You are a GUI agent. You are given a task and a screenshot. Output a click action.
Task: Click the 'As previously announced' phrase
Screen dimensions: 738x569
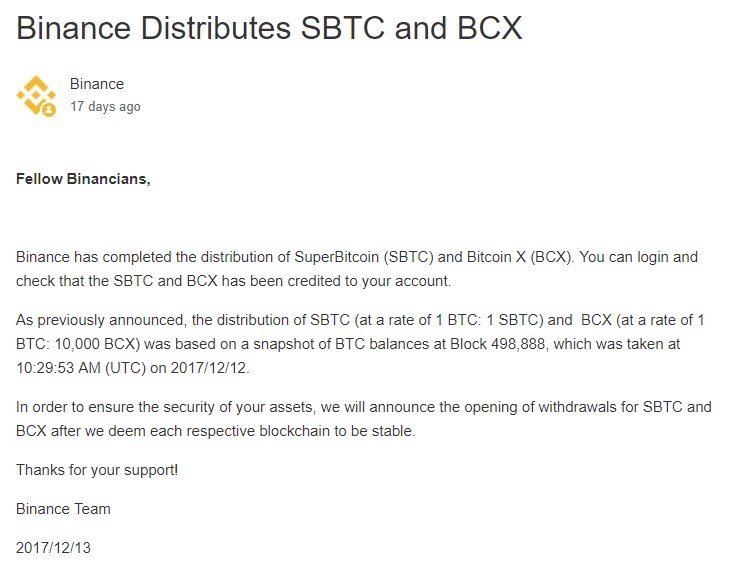point(99,320)
